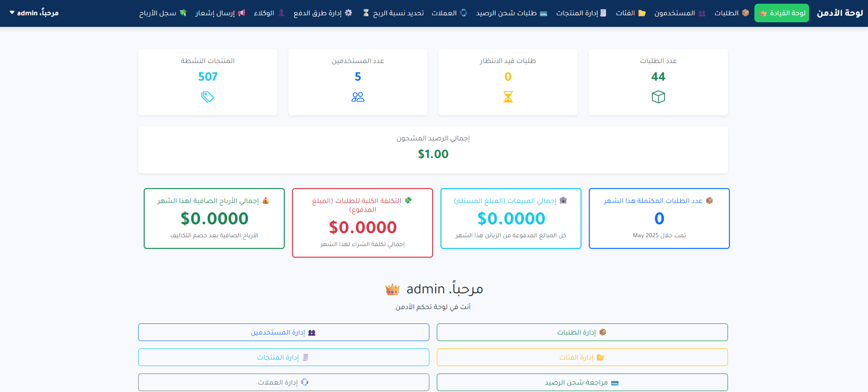Click the megaphone icon for إرسال إشعار

(x=242, y=13)
